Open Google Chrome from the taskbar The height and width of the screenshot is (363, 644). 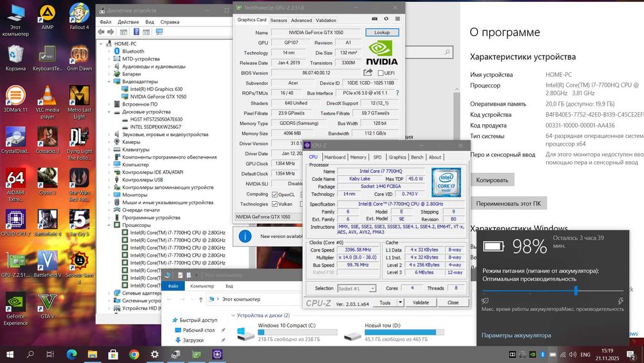click(133, 354)
